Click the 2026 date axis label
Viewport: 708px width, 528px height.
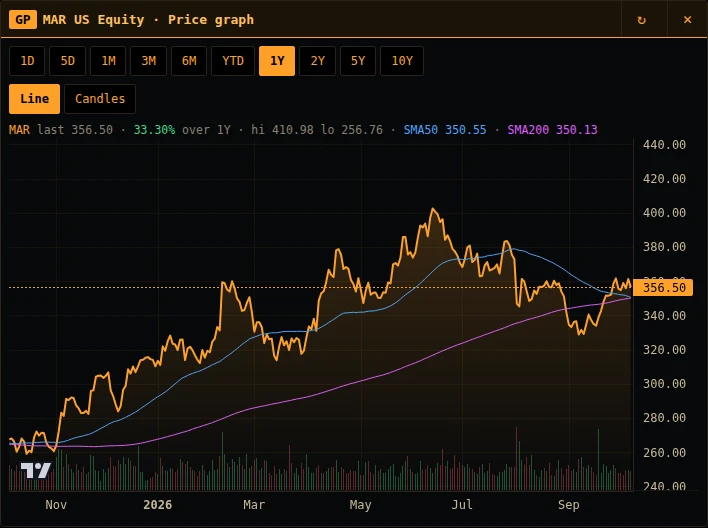pyautogui.click(x=158, y=505)
